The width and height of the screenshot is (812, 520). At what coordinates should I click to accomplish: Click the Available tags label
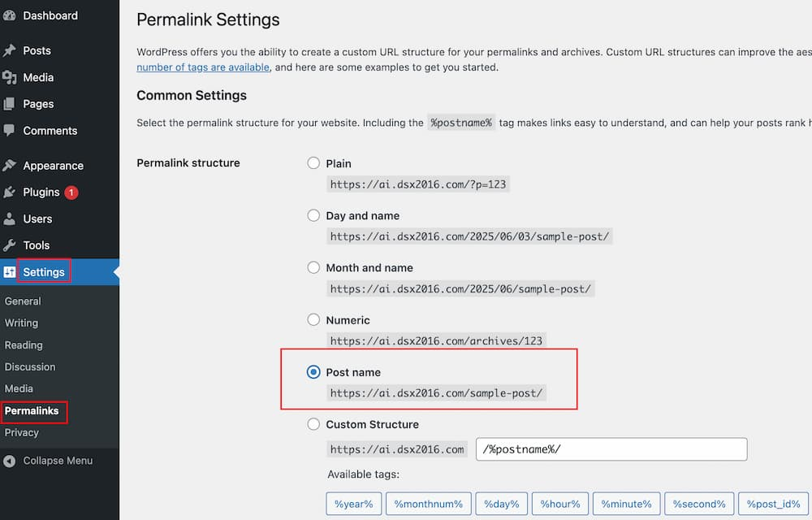tap(364, 474)
